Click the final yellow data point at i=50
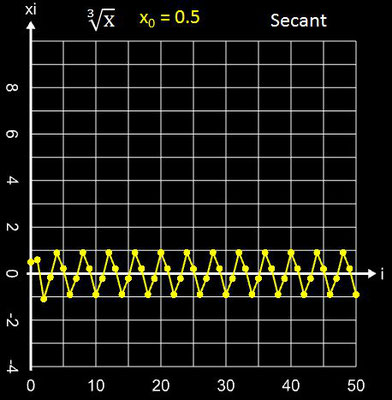This screenshot has height=400, width=392. [x=356, y=295]
